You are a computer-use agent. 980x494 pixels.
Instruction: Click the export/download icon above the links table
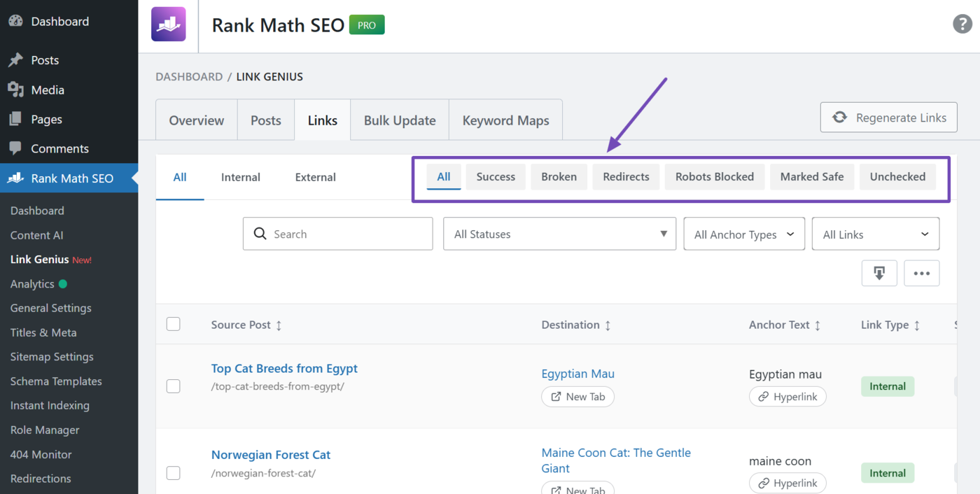pos(879,273)
